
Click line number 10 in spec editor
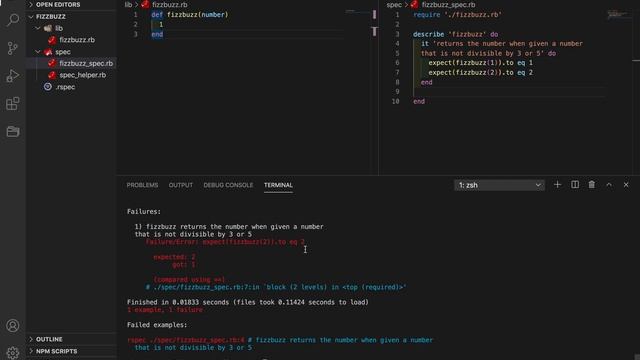click(x=396, y=102)
